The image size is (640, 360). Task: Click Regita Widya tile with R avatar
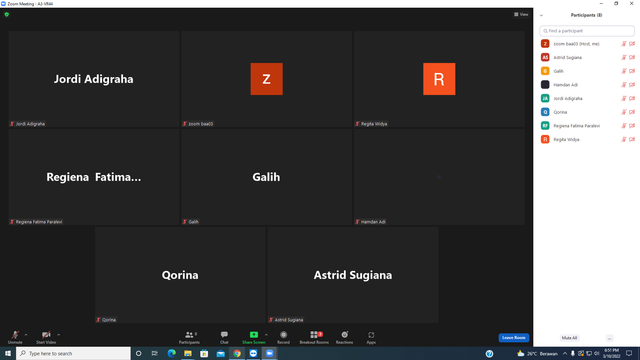point(439,79)
